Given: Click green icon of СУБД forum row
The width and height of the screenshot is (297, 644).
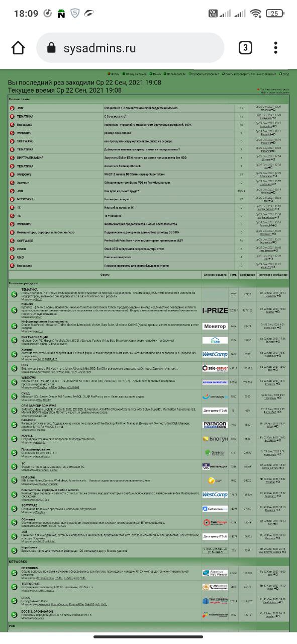Looking at the screenshot, I should pyautogui.click(x=15, y=396).
